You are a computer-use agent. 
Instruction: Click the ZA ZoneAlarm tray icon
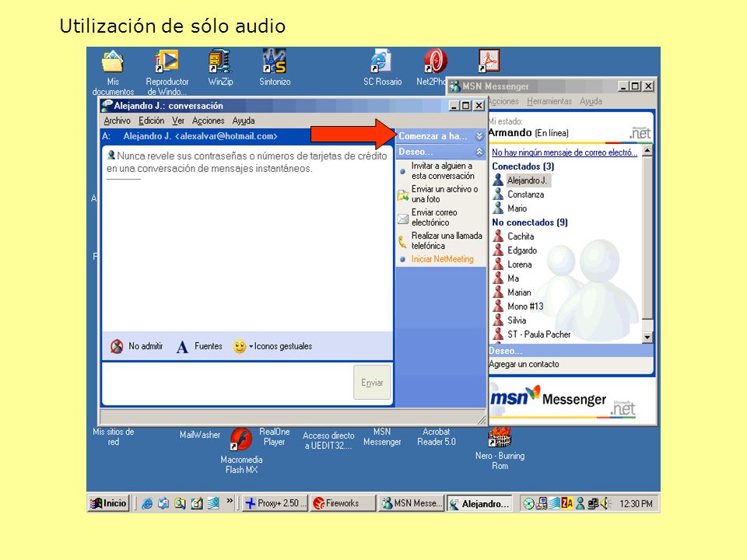[567, 503]
